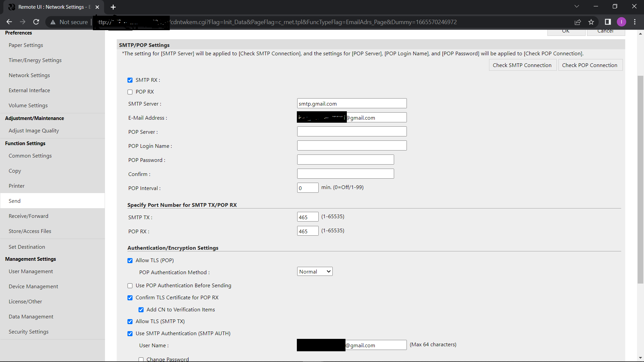Click the share page icon in address bar

point(578,22)
